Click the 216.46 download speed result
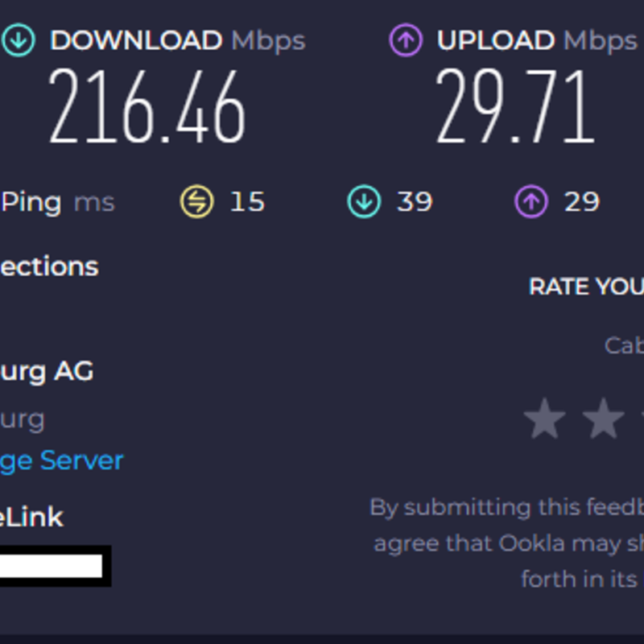This screenshot has width=644, height=644. 147,108
